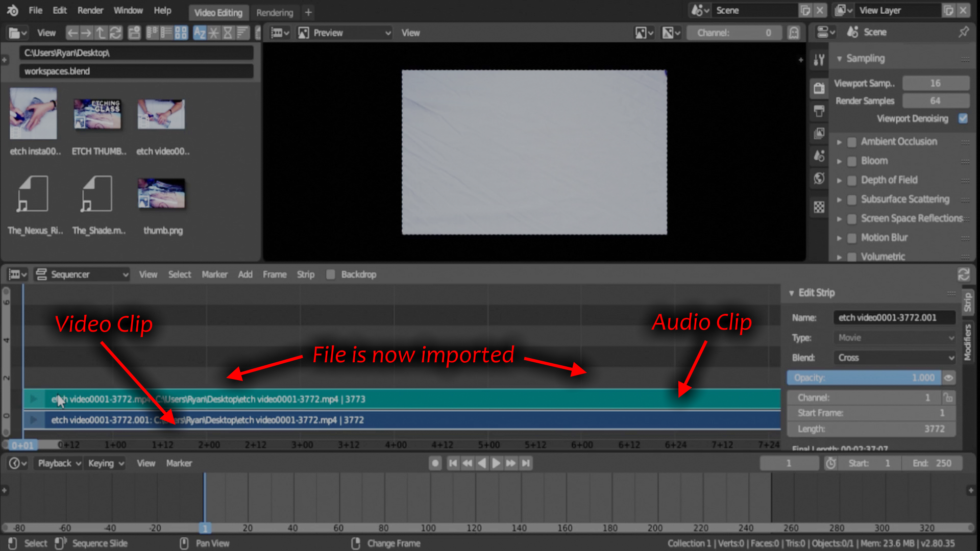Switch to the Rendering workspace tab
This screenshot has width=980, height=551.
pyautogui.click(x=275, y=12)
